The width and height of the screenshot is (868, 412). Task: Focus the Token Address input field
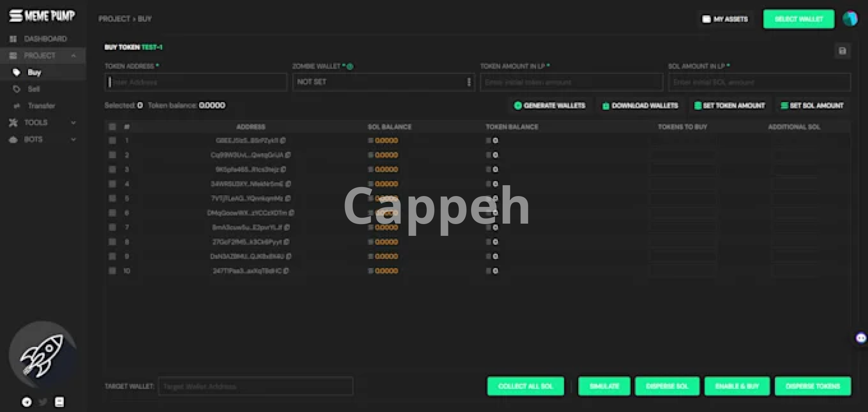195,82
